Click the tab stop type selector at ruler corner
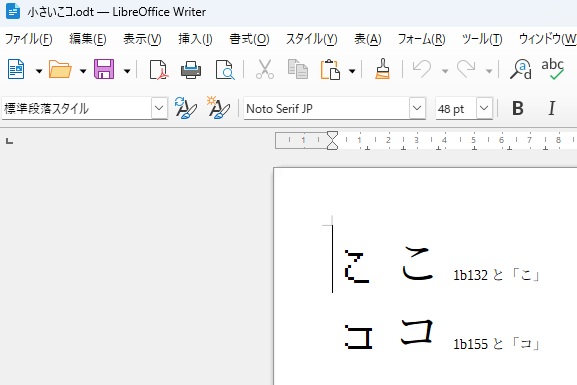The height and width of the screenshot is (385, 577). 10,141
